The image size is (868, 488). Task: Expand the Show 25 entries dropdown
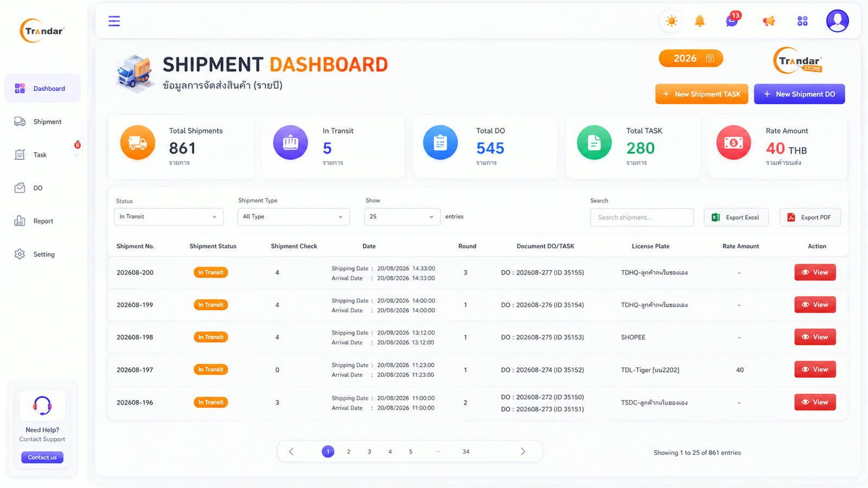(x=403, y=217)
